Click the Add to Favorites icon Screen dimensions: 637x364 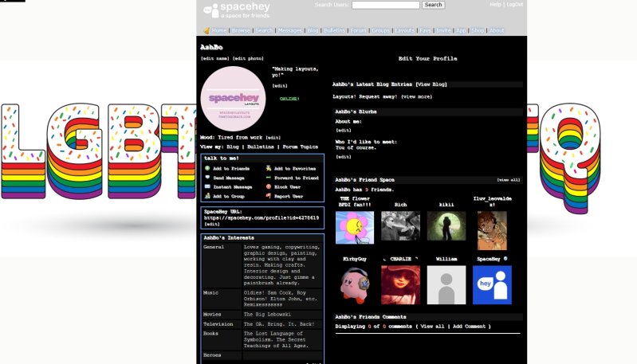(x=269, y=168)
